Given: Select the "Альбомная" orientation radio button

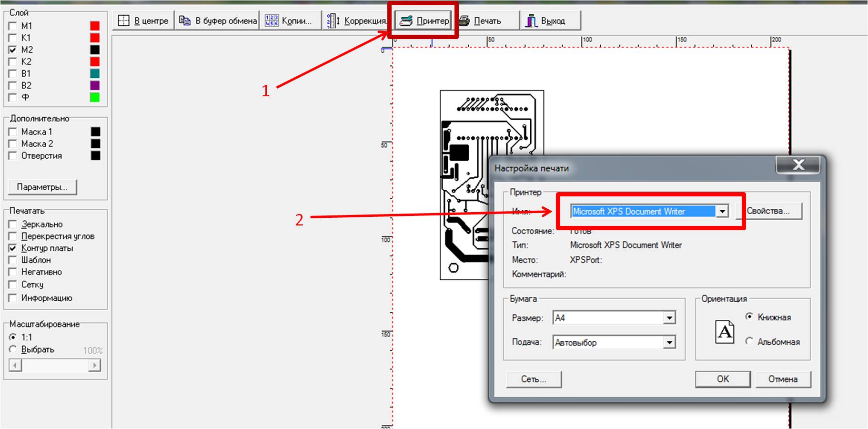Looking at the screenshot, I should (x=749, y=341).
